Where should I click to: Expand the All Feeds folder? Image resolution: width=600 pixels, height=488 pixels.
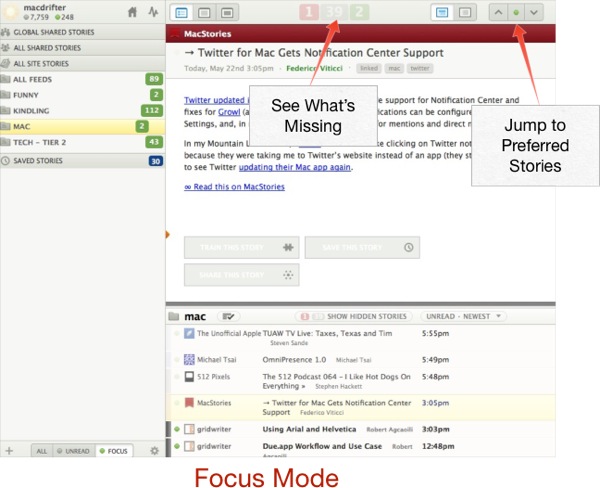[x=82, y=79]
